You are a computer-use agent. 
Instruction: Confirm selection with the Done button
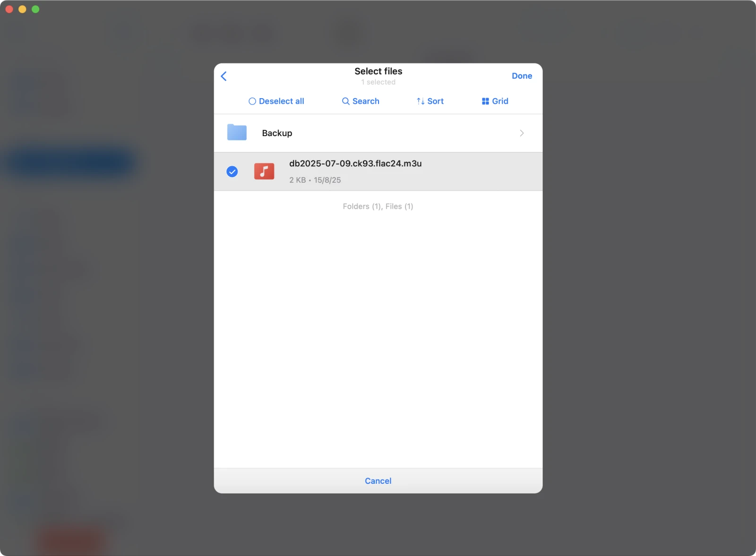pos(522,76)
